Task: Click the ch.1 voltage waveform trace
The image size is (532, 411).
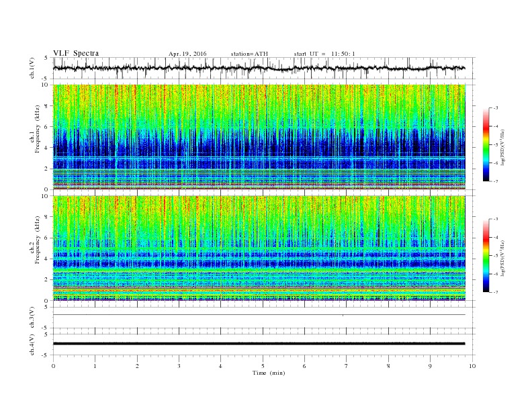Action: click(x=259, y=68)
